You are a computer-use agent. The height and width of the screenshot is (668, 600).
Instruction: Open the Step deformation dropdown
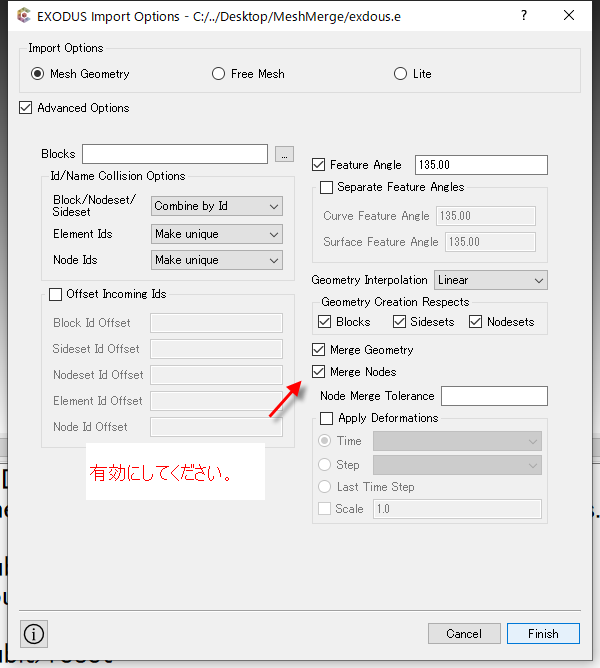pos(457,465)
